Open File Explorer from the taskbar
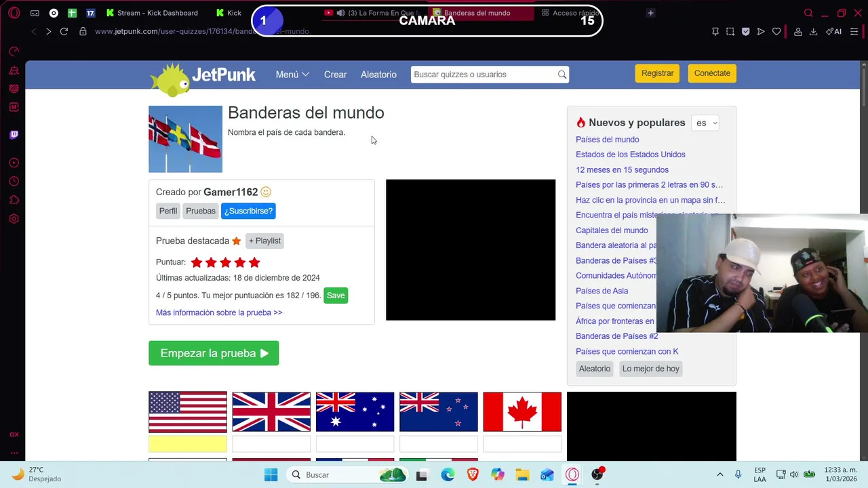Screen dimensions: 868x488 (x=522, y=474)
